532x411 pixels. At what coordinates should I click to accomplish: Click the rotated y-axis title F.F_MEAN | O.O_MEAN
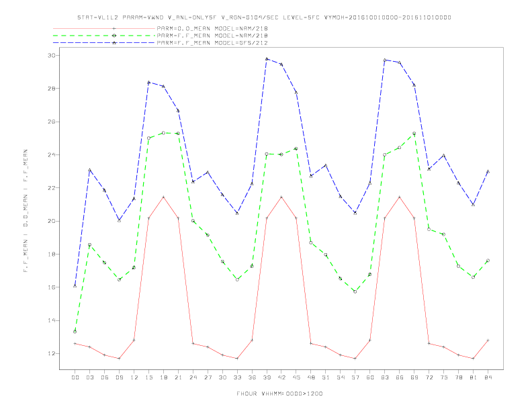[26, 211]
